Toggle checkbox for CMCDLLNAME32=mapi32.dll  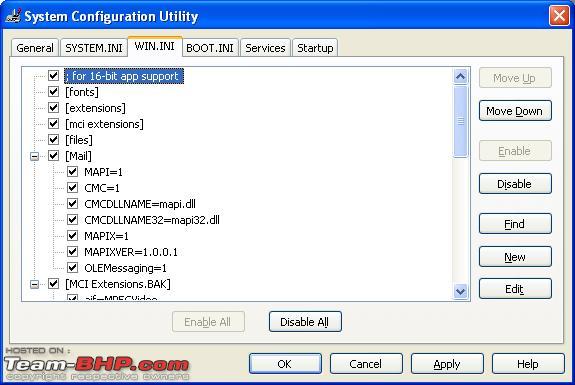(73, 219)
